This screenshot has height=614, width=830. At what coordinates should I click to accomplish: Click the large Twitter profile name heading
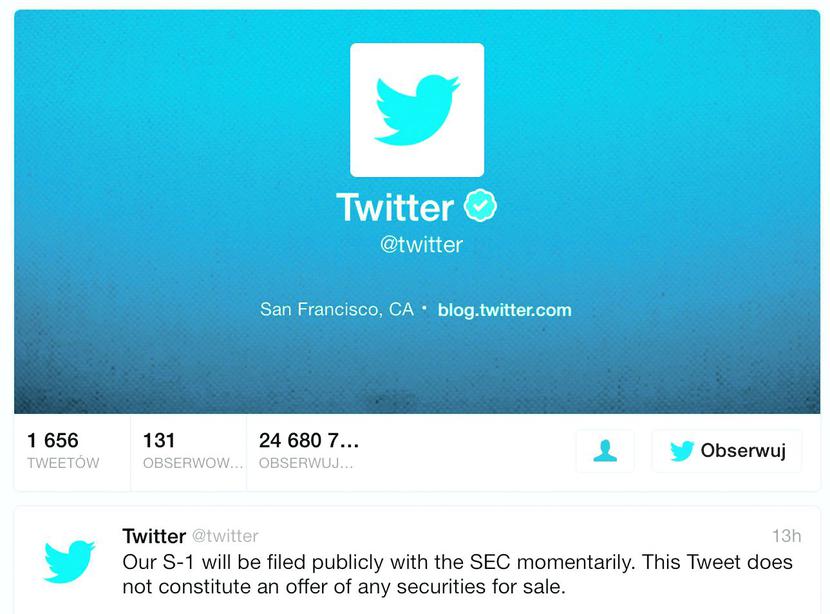(395, 207)
